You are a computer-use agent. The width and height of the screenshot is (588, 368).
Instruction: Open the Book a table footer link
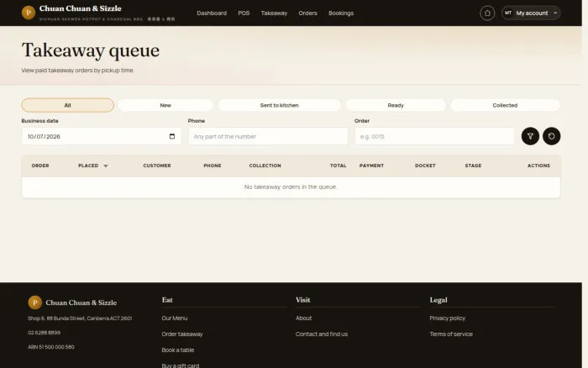(178, 350)
